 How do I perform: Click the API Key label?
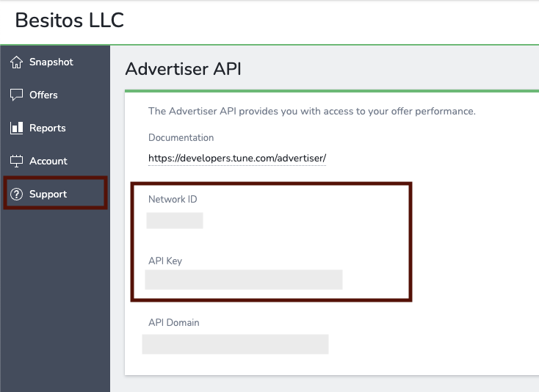point(165,261)
